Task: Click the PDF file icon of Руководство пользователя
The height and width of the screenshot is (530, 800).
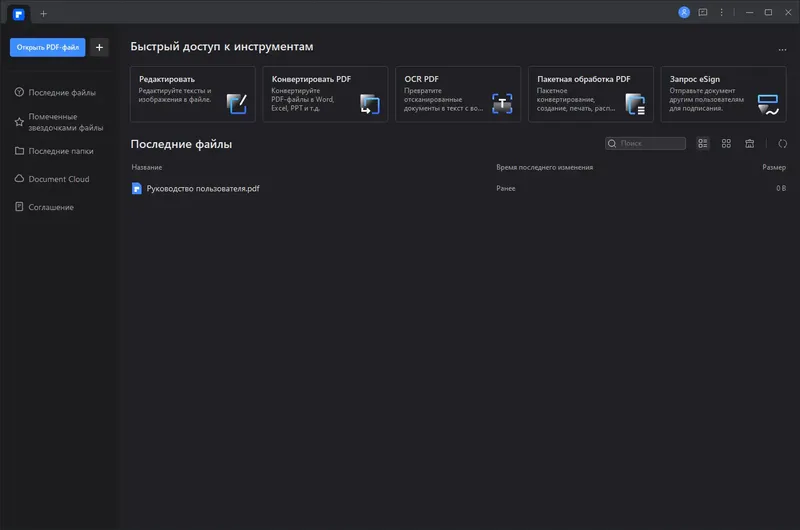Action: click(x=137, y=188)
